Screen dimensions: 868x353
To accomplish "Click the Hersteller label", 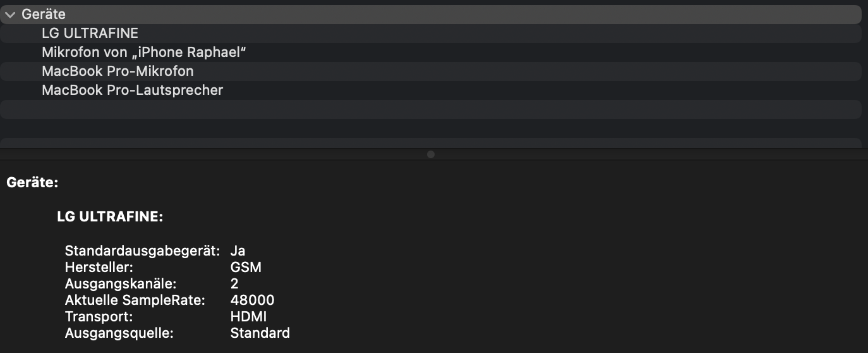I will click(x=99, y=267).
